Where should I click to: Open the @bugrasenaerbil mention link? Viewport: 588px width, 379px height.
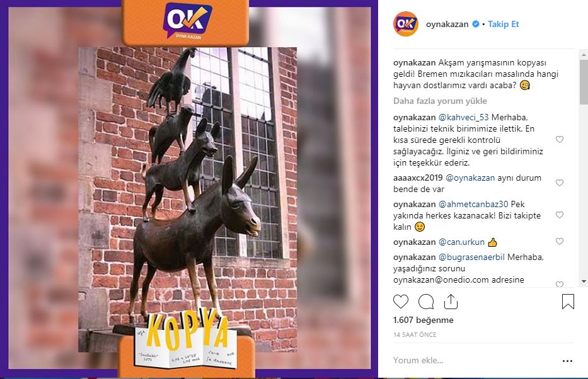471,257
